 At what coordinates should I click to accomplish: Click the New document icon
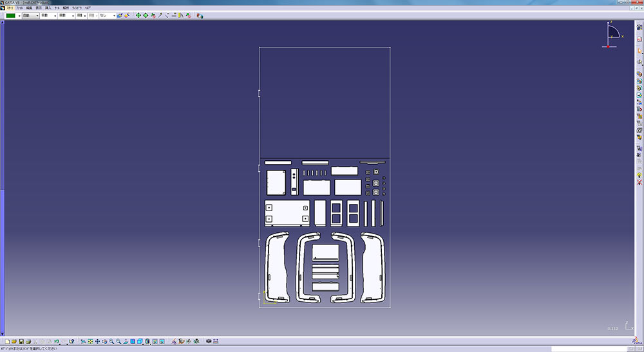coord(6,341)
